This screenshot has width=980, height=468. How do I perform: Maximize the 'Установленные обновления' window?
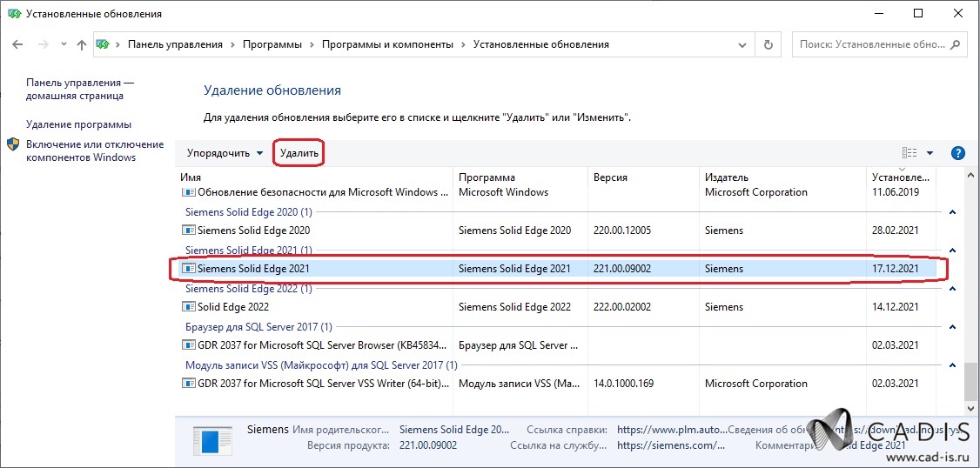point(918,13)
